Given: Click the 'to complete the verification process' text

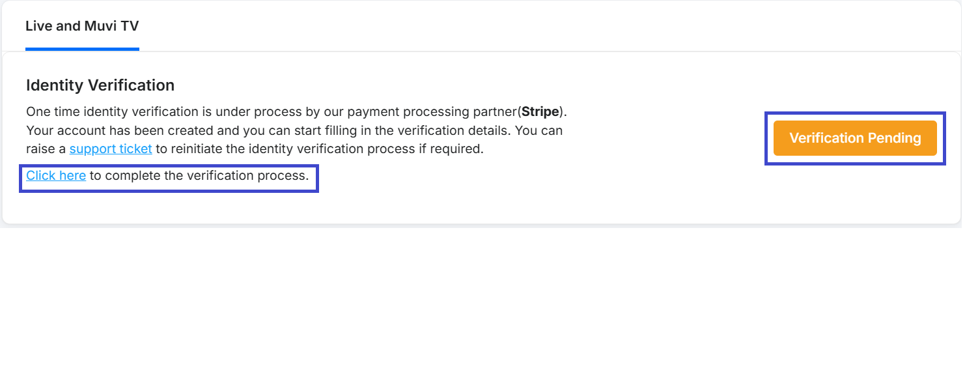Looking at the screenshot, I should [199, 175].
